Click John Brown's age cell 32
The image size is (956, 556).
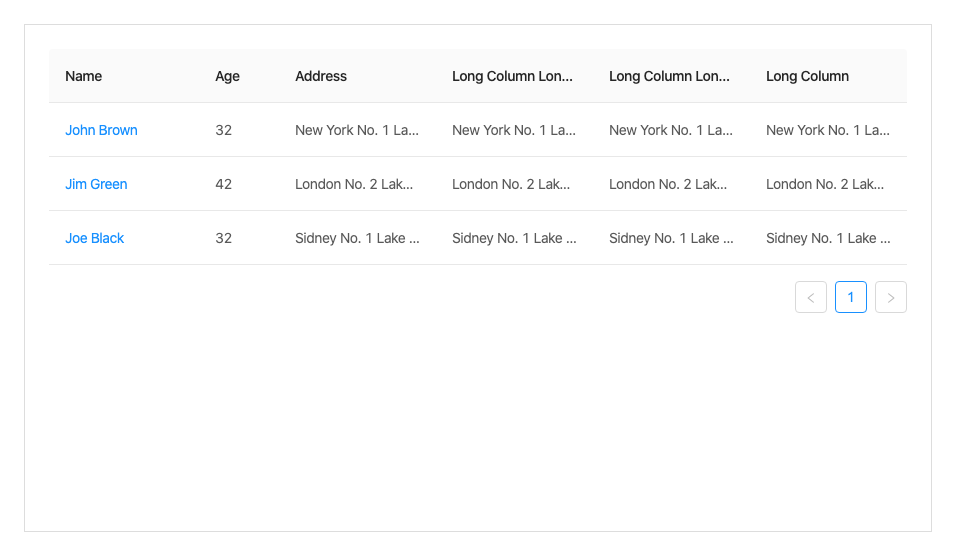coord(223,130)
